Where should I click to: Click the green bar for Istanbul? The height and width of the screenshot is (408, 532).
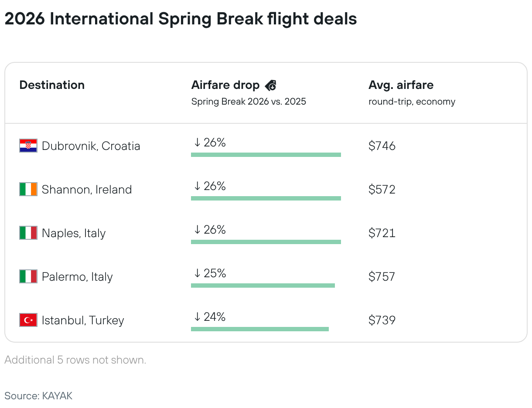(259, 329)
